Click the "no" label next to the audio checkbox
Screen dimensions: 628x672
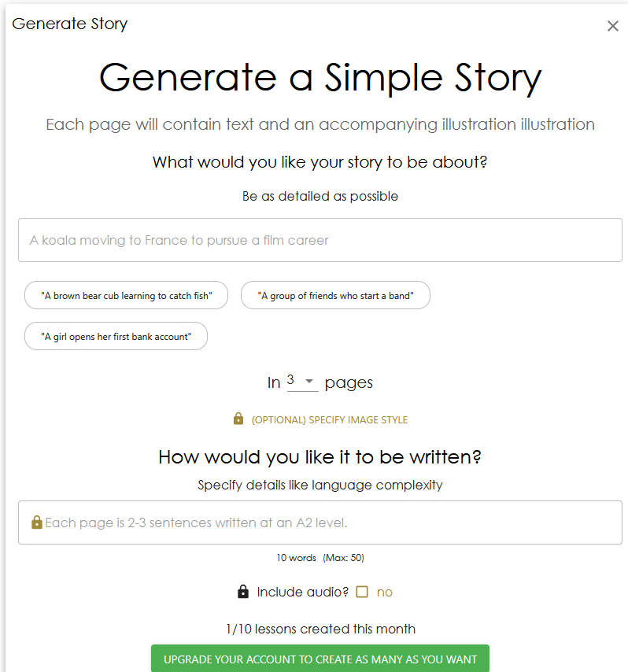tap(384, 593)
